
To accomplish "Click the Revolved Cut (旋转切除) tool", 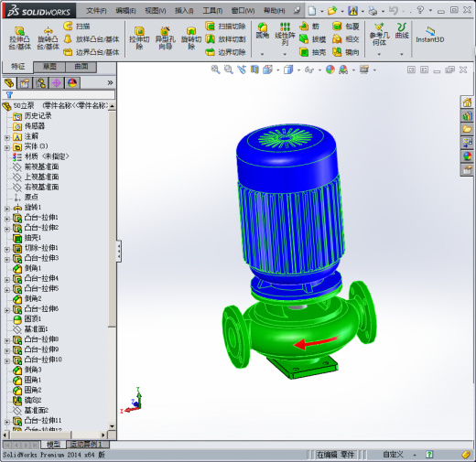I will point(191,38).
